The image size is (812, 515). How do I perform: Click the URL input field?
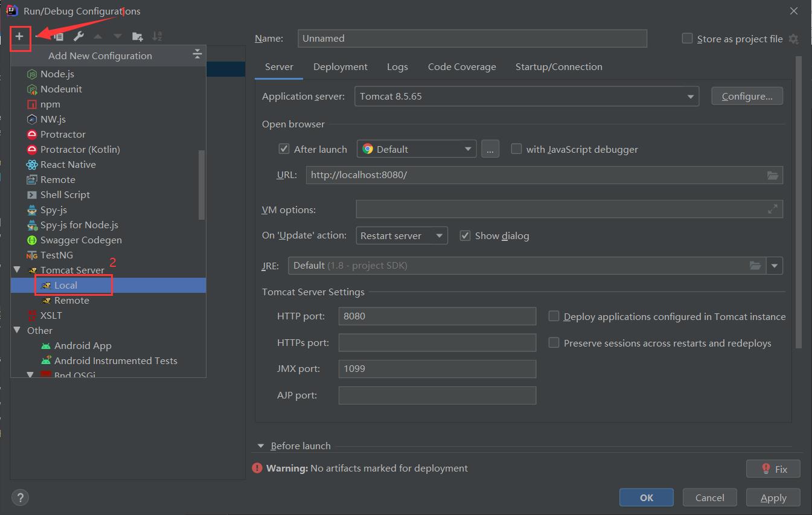tap(545, 175)
